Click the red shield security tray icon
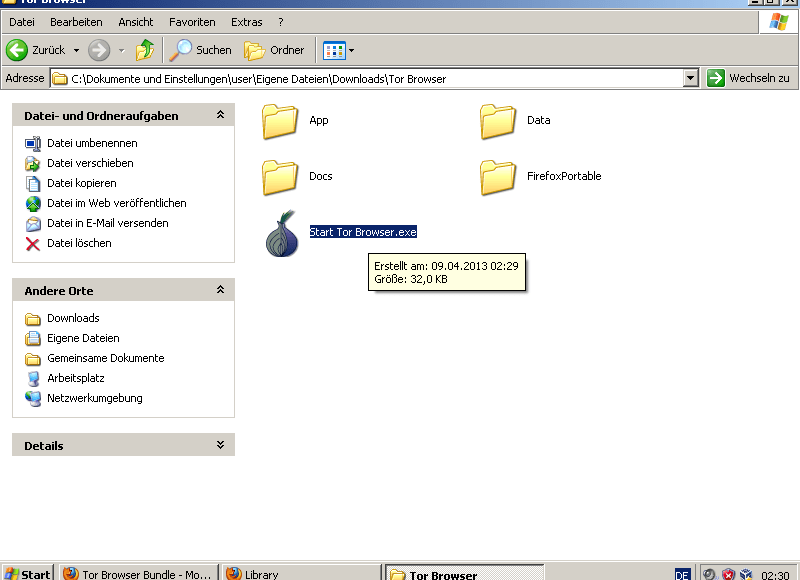This screenshot has width=800, height=580. point(728,574)
